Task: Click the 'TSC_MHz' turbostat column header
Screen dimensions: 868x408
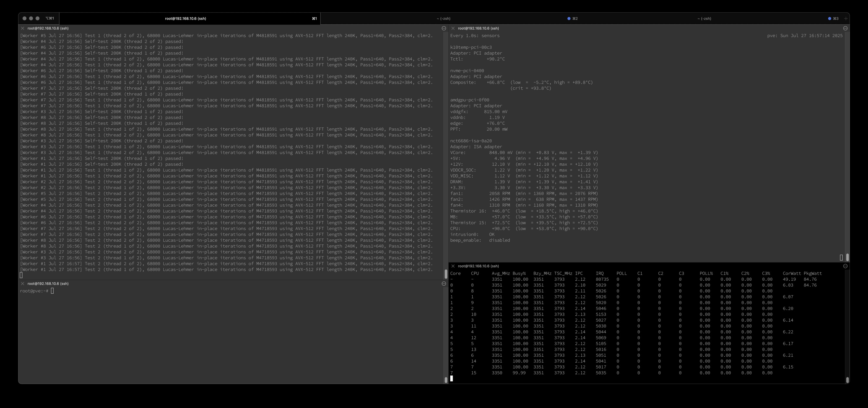Action: (563, 274)
